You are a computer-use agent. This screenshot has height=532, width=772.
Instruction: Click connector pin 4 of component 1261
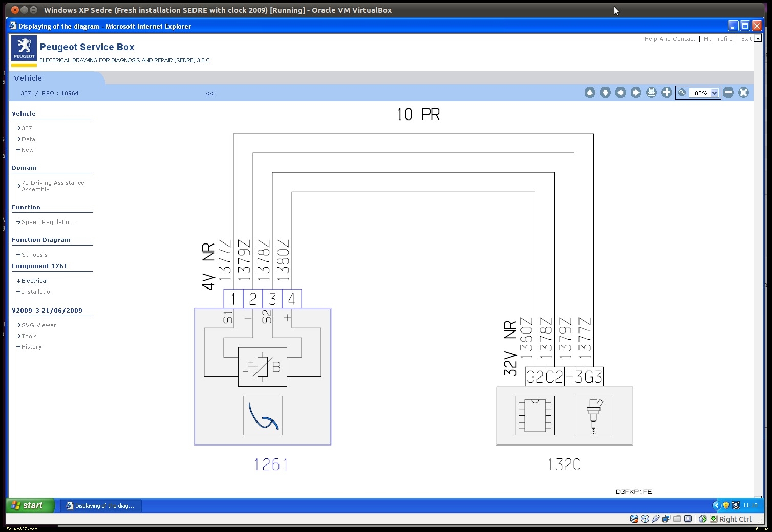[292, 299]
